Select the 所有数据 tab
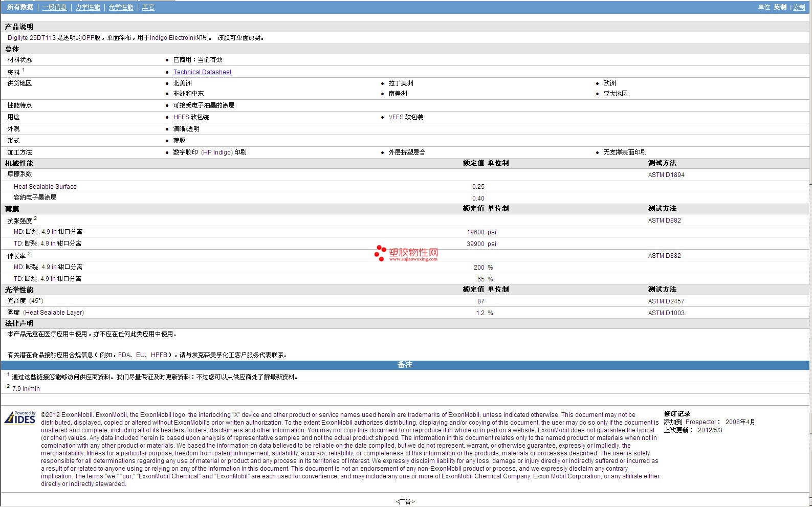The height and width of the screenshot is (507, 812). point(20,7)
